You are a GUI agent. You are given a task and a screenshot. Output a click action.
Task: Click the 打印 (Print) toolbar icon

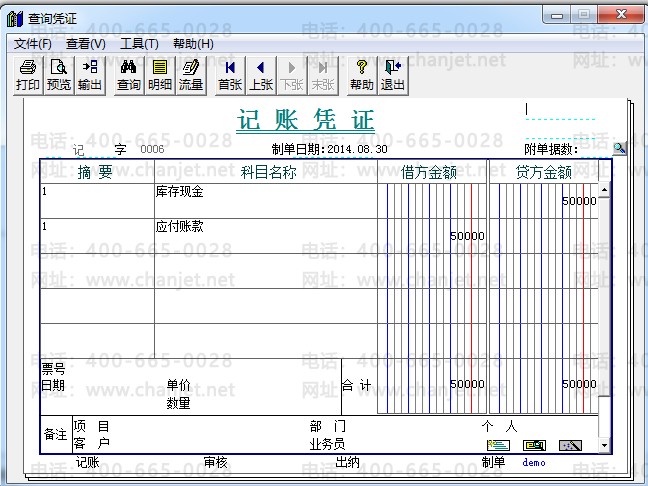pyautogui.click(x=28, y=75)
